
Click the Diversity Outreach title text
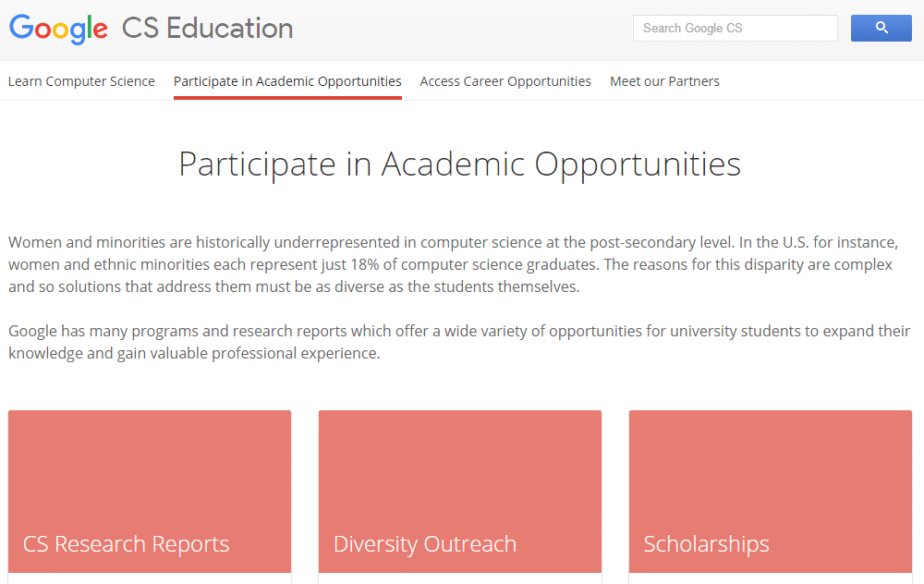(425, 544)
